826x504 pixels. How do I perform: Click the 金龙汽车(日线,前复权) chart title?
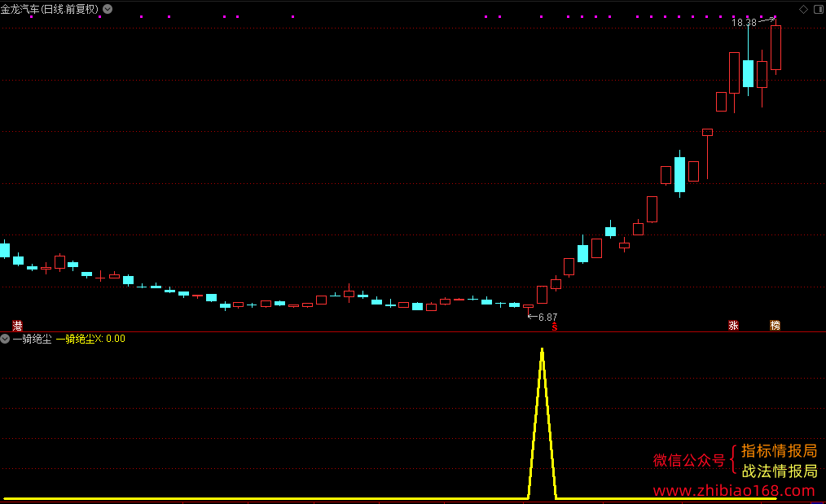[50, 9]
